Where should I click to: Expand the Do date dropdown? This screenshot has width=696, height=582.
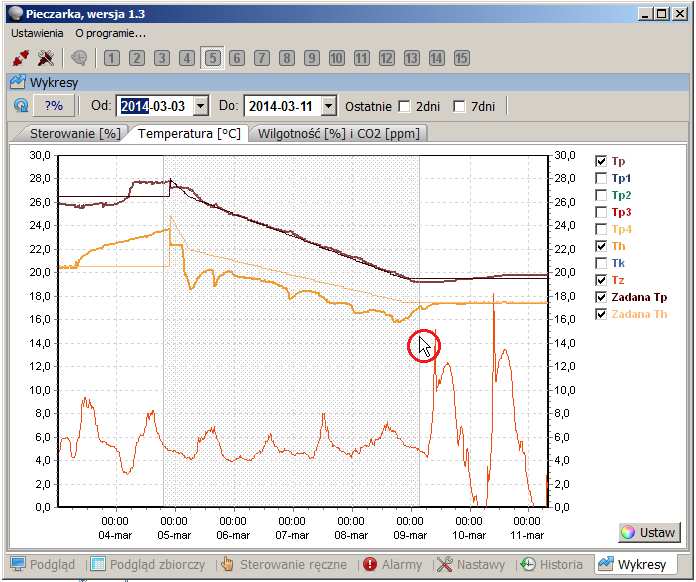pyautogui.click(x=329, y=106)
